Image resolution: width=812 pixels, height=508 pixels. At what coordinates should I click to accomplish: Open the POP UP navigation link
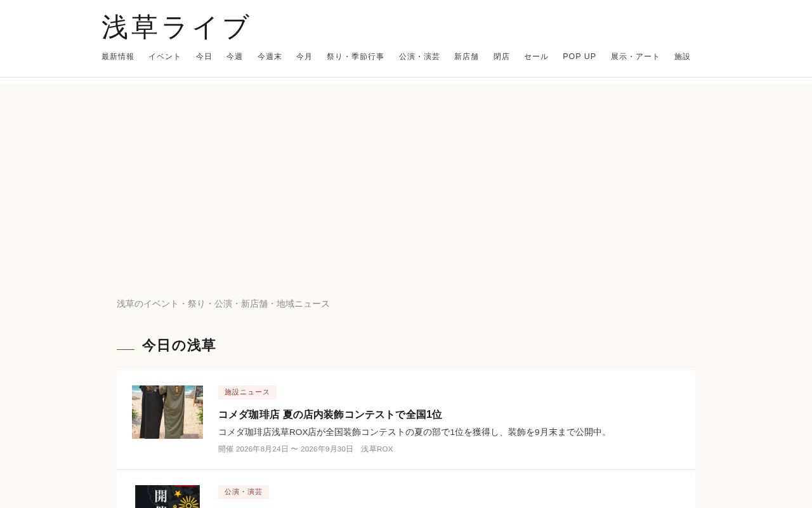[x=579, y=57]
